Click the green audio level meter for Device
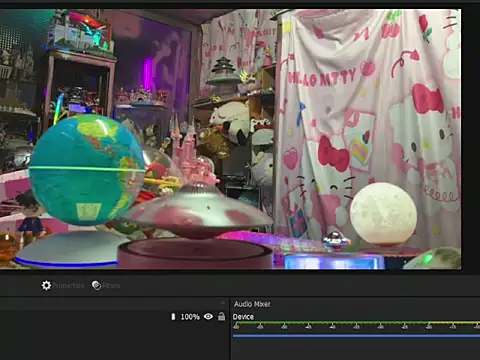The image size is (480, 360). click(356, 323)
